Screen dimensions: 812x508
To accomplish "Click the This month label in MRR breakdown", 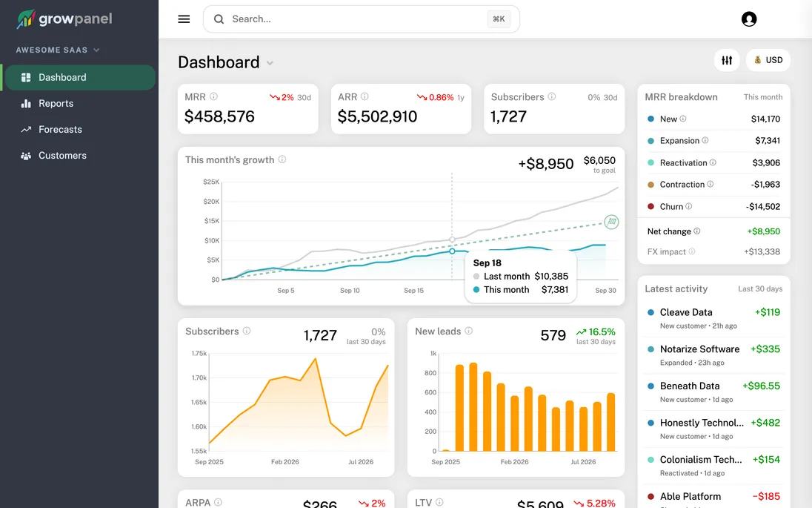I will pyautogui.click(x=763, y=97).
